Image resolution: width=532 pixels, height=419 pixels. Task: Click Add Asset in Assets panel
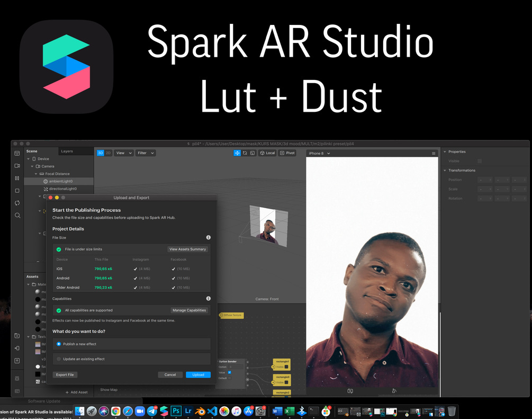click(76, 392)
